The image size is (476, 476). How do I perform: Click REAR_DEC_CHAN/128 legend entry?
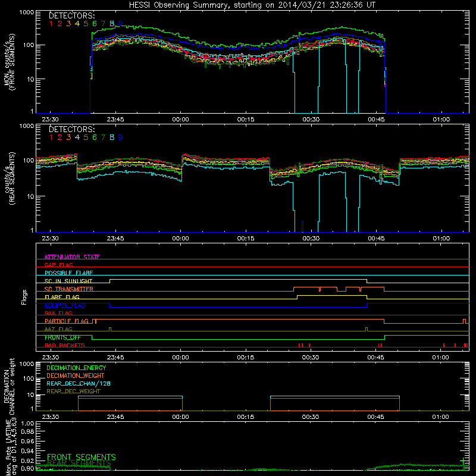tap(79, 383)
